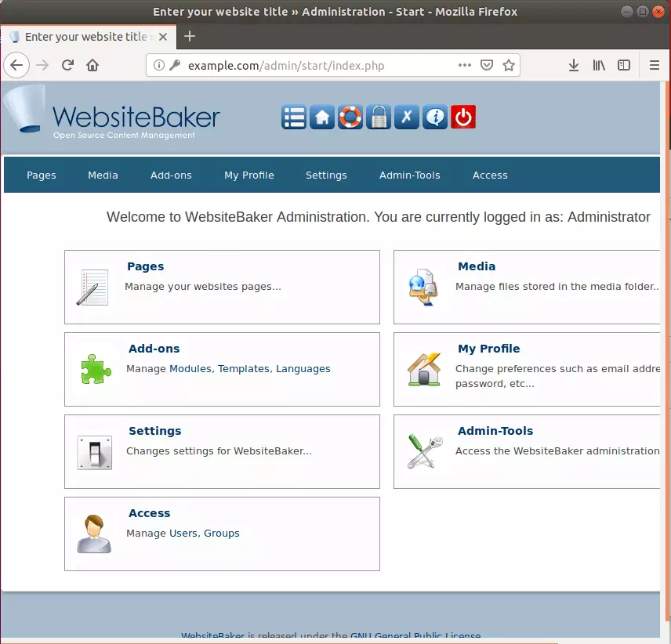Viewport: 671px width, 644px height.
Task: Click the Access heading link in card
Action: pyautogui.click(x=150, y=513)
